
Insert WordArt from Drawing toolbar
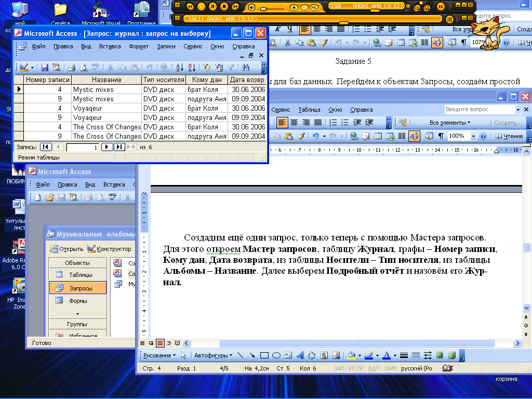(x=300, y=355)
